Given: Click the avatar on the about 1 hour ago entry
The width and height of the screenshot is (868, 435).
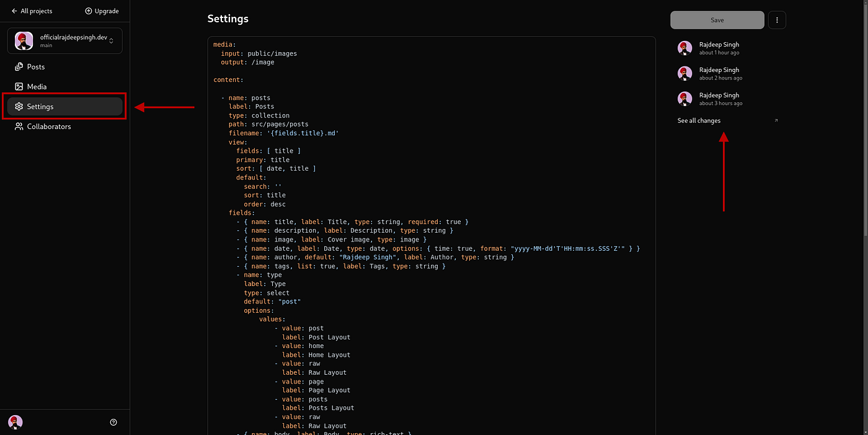Looking at the screenshot, I should click(685, 48).
